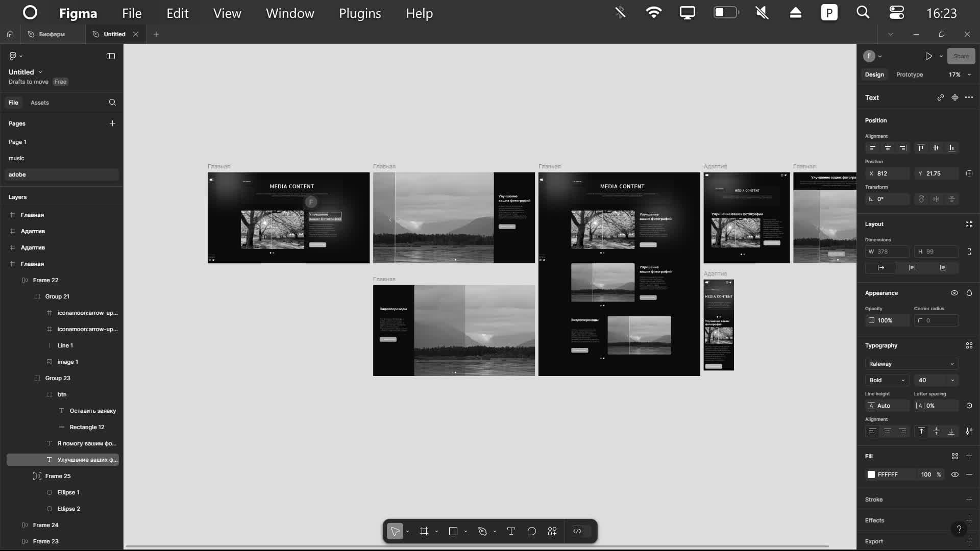The height and width of the screenshot is (551, 980).
Task: Open user avatar dropdown
Action: [873, 56]
